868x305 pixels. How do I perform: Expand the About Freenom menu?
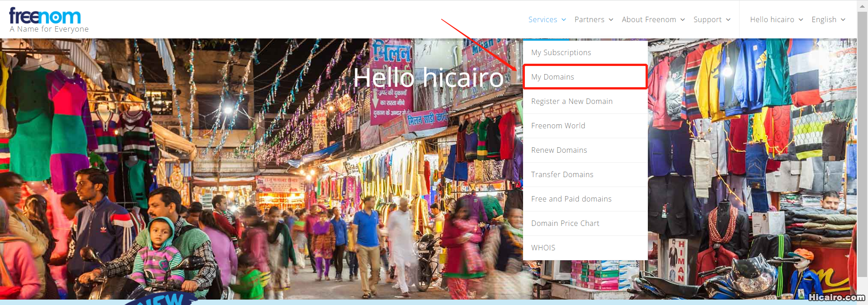(649, 19)
